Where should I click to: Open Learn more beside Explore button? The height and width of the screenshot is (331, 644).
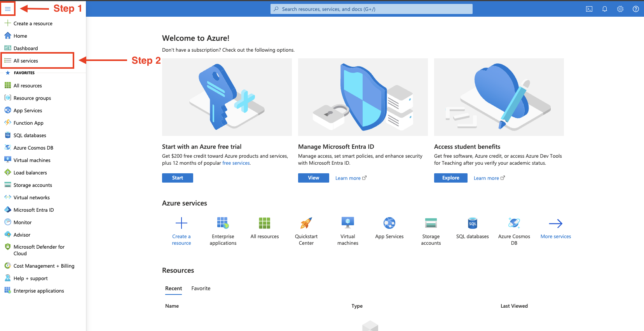489,178
